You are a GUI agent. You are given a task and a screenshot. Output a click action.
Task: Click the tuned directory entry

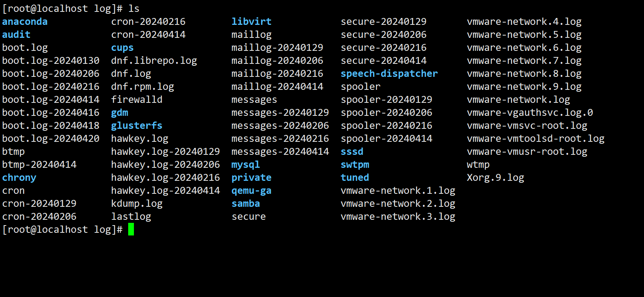tap(355, 178)
